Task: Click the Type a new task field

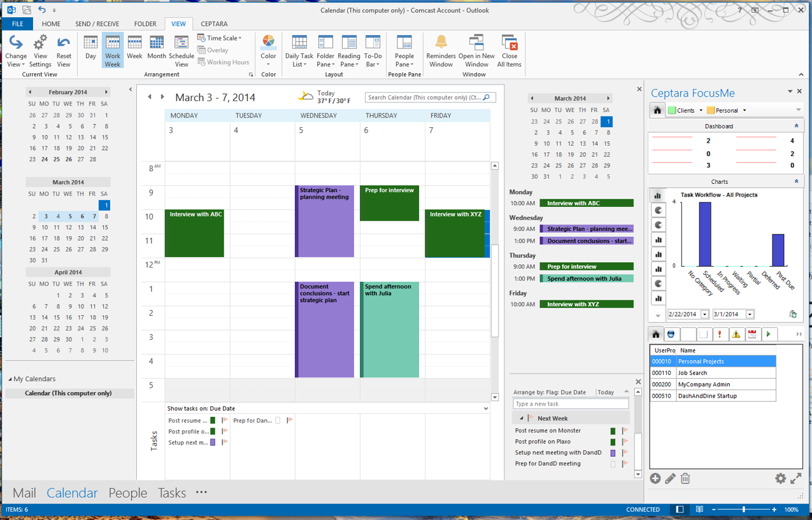Action: coord(571,404)
